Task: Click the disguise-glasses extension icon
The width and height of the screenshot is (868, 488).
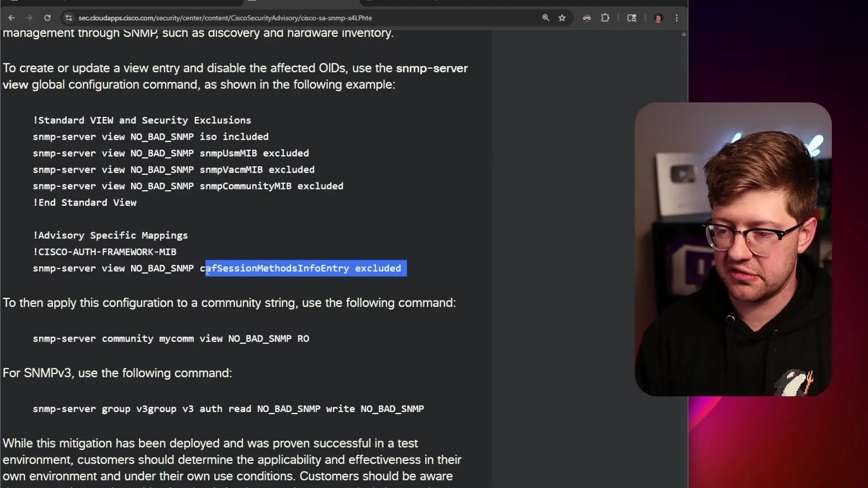Action: (x=586, y=18)
